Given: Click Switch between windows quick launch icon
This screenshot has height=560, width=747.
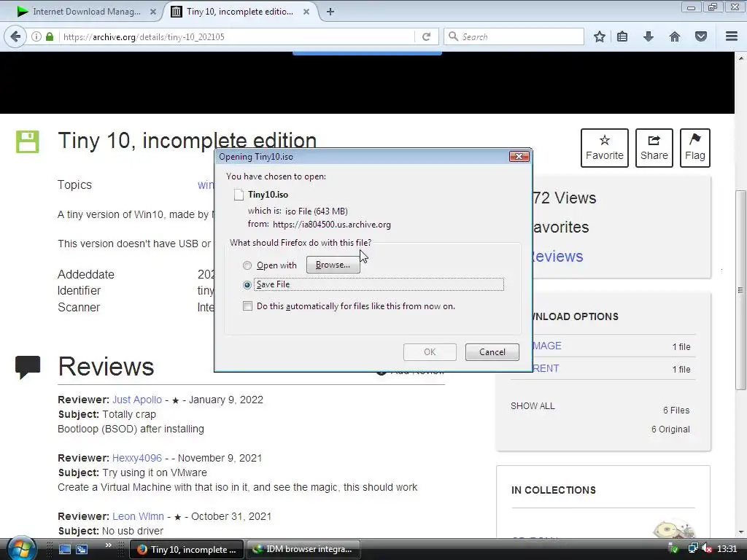Looking at the screenshot, I should 82,549.
